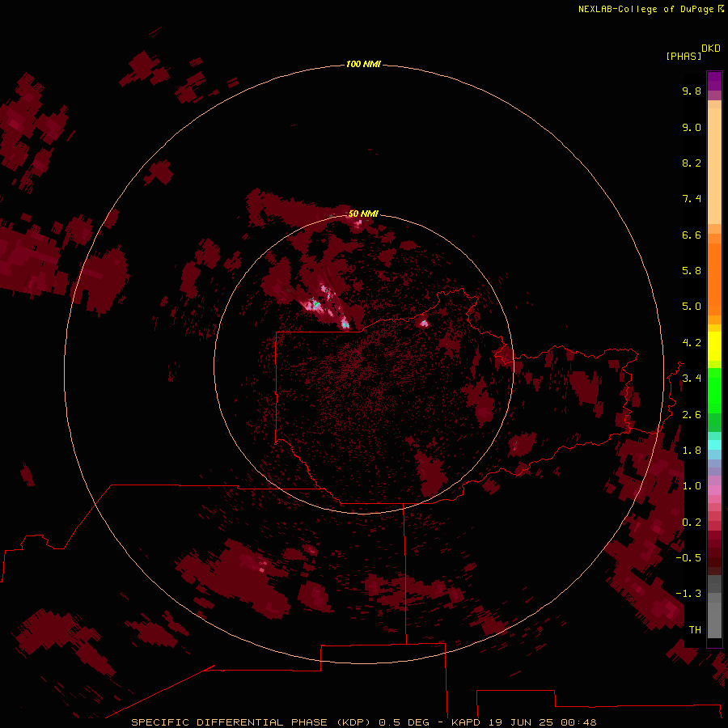
Task: Click the bright green segment of the color bar
Action: pos(714,390)
